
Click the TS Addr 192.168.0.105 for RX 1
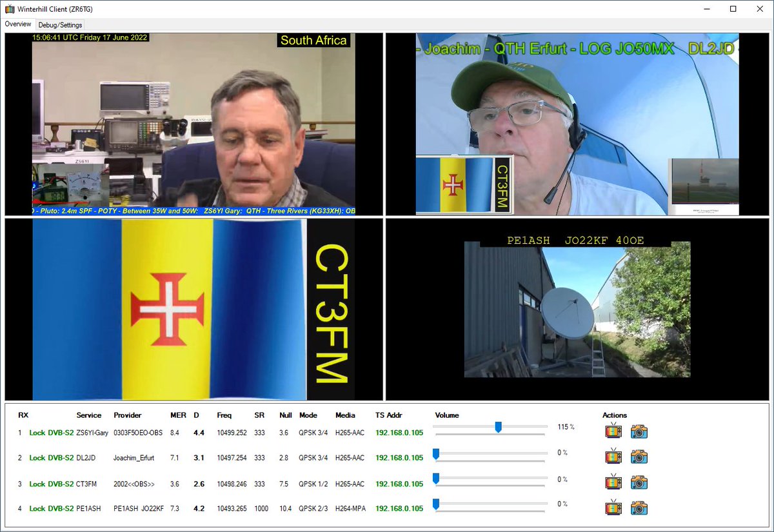(399, 433)
